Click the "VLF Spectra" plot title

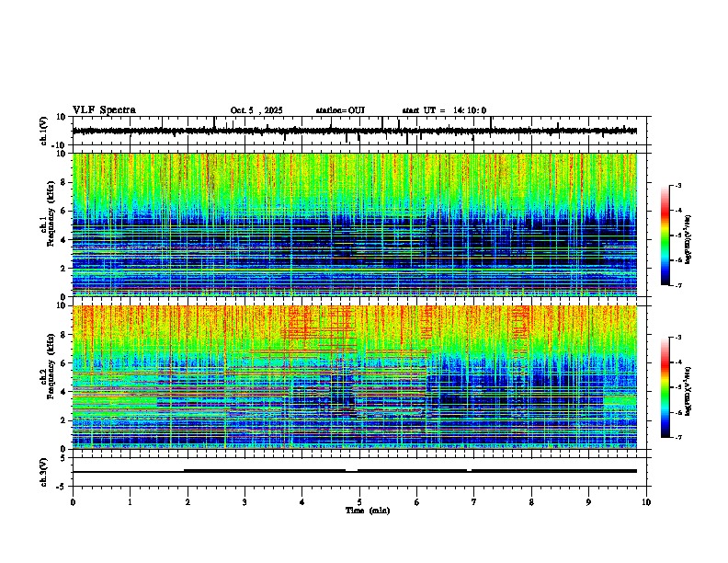104,110
